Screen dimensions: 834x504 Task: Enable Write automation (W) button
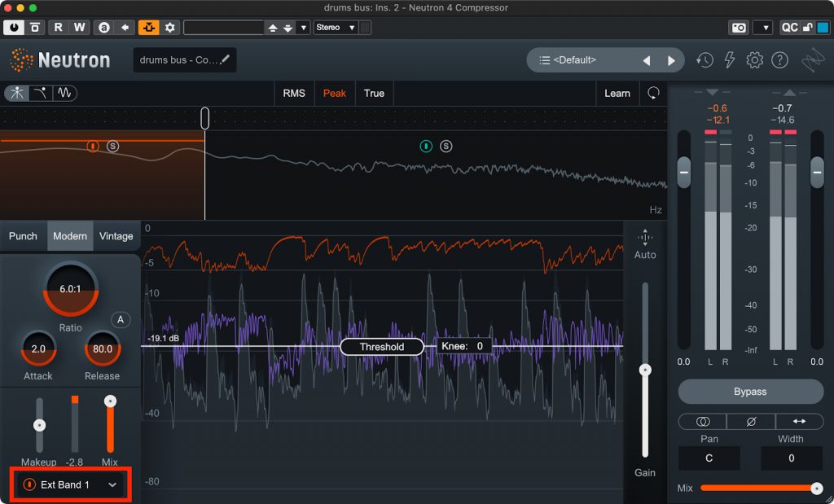pos(79,28)
